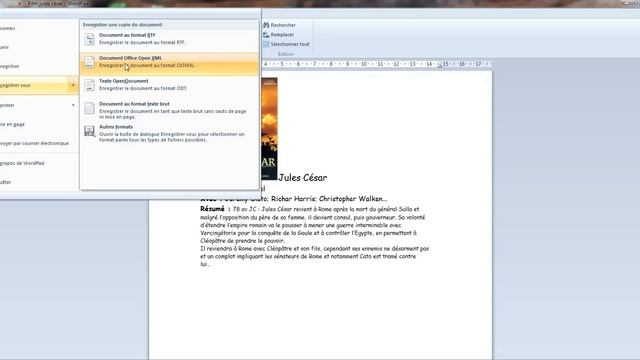
Task: Click 'Enregistrer une copie du document' header
Action: coord(122,25)
